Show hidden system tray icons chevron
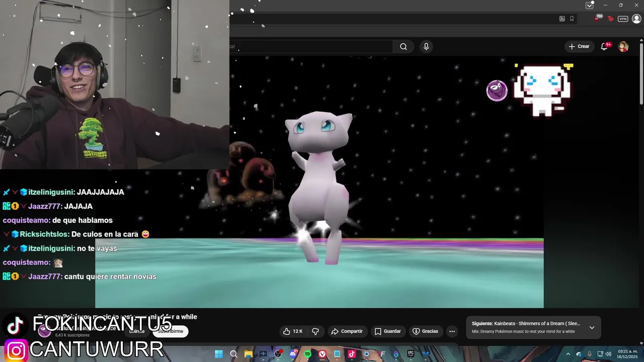 click(568, 354)
